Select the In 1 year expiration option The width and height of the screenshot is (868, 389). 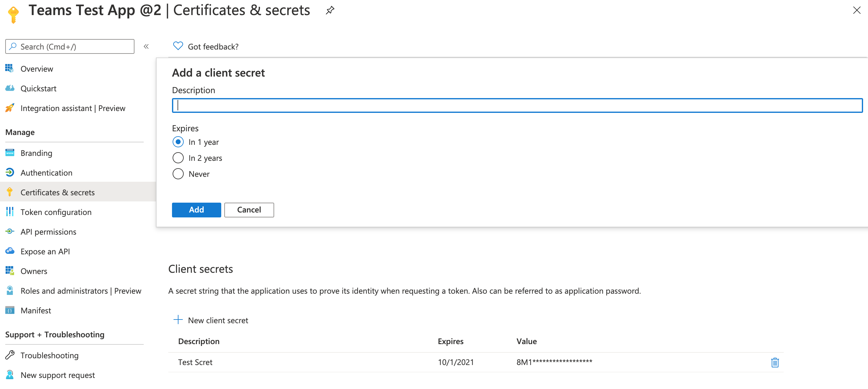pyautogui.click(x=178, y=142)
